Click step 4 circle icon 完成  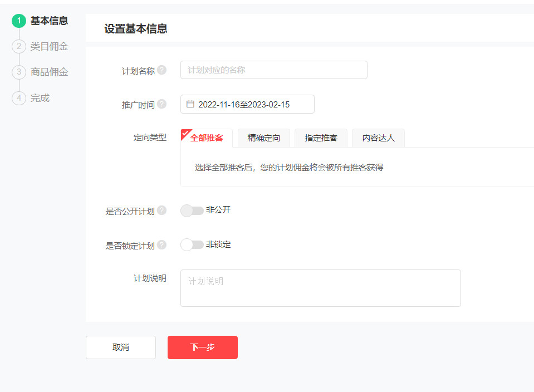[19, 98]
